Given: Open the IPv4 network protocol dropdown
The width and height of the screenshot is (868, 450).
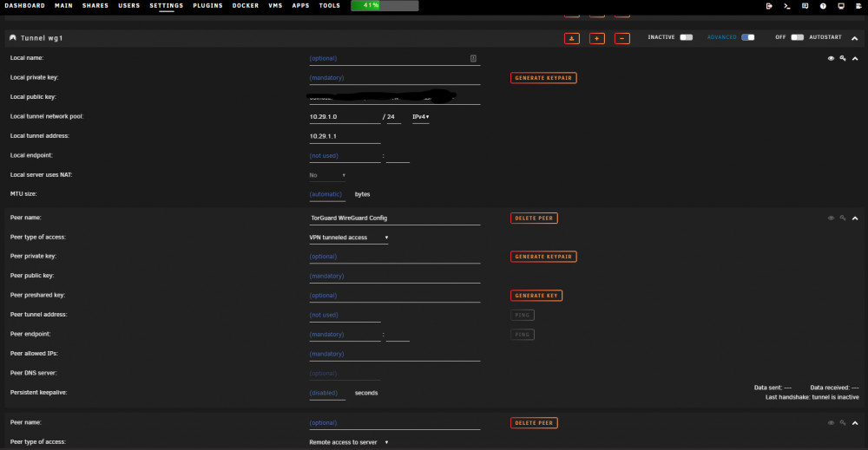Looking at the screenshot, I should (421, 117).
